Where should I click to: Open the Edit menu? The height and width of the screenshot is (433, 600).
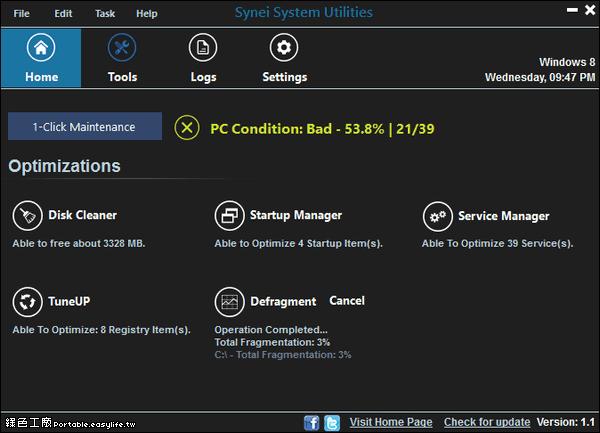(64, 14)
